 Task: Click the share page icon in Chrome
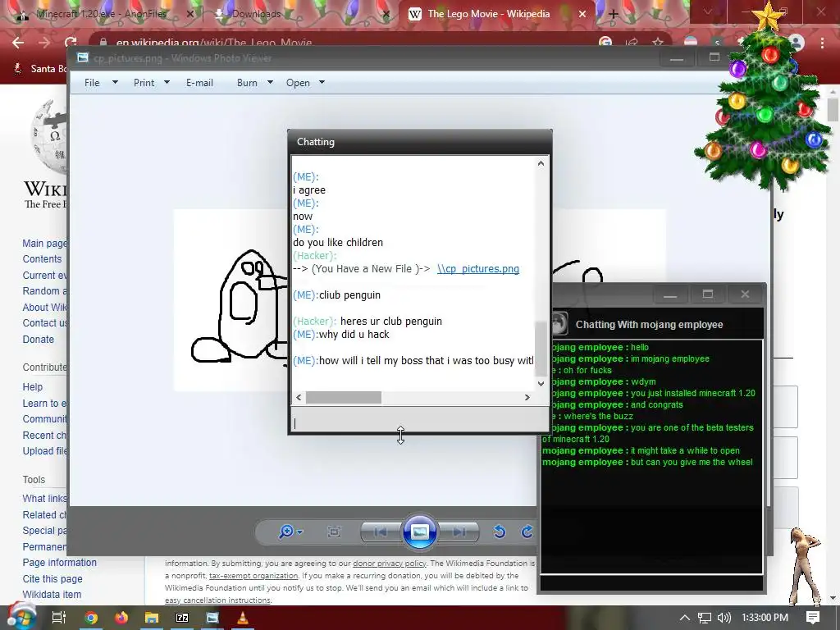point(632,43)
